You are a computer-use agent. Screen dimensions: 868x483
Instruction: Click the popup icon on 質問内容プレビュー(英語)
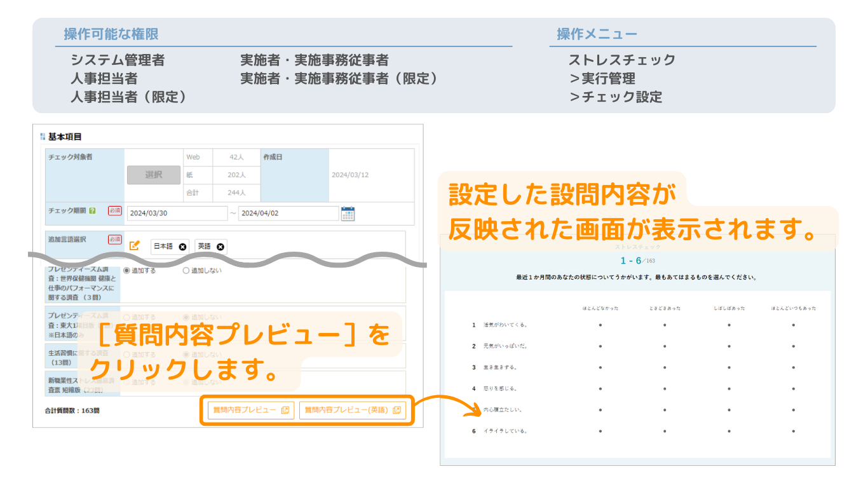point(397,410)
